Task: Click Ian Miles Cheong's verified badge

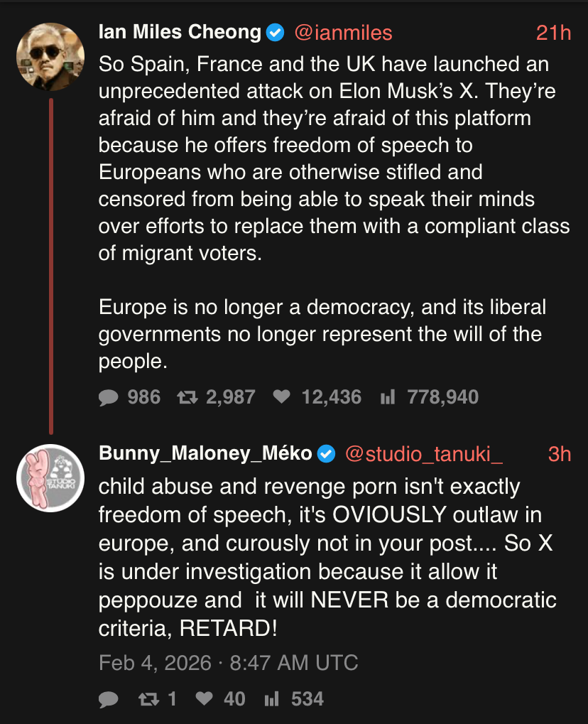Action: pyautogui.click(x=276, y=33)
